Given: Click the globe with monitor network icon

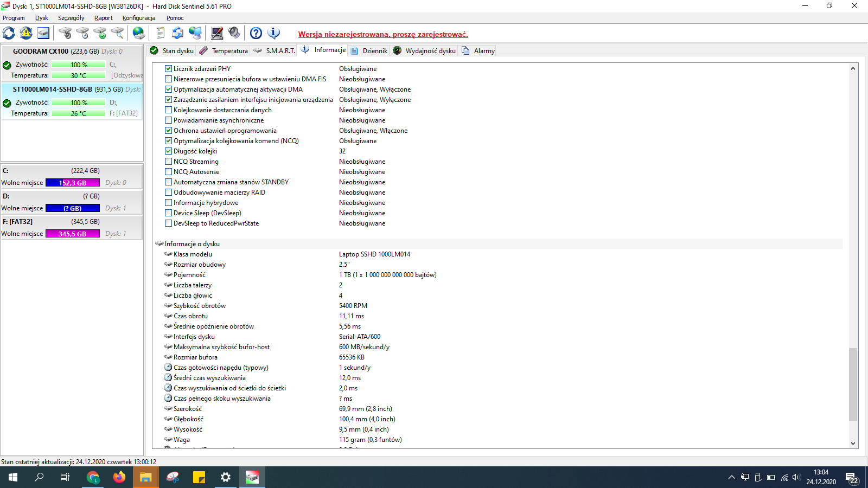Looking at the screenshot, I should pos(195,33).
